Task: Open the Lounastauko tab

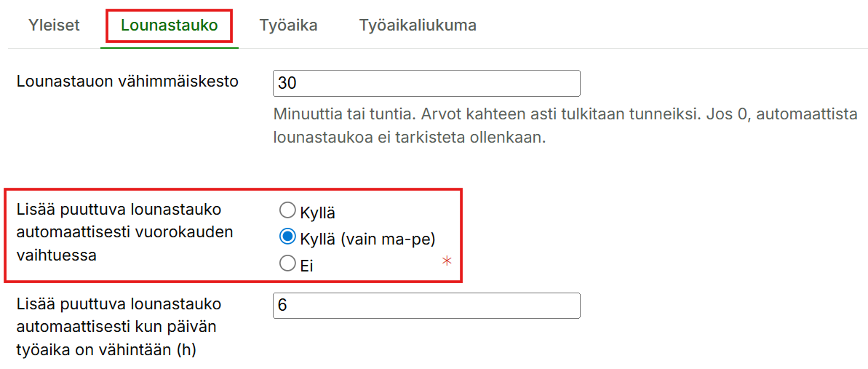Action: point(169,25)
